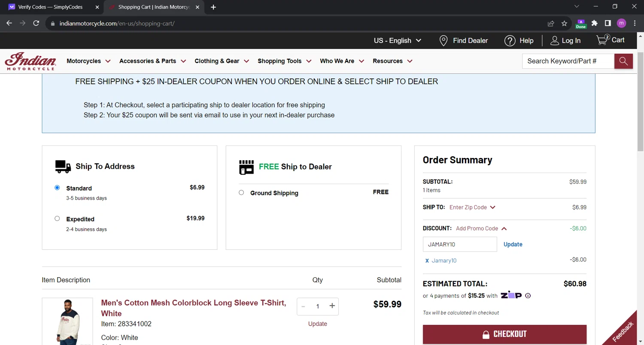This screenshot has width=644, height=345.
Task: Select the Shopping Cart browser tab
Action: pyautogui.click(x=154, y=7)
